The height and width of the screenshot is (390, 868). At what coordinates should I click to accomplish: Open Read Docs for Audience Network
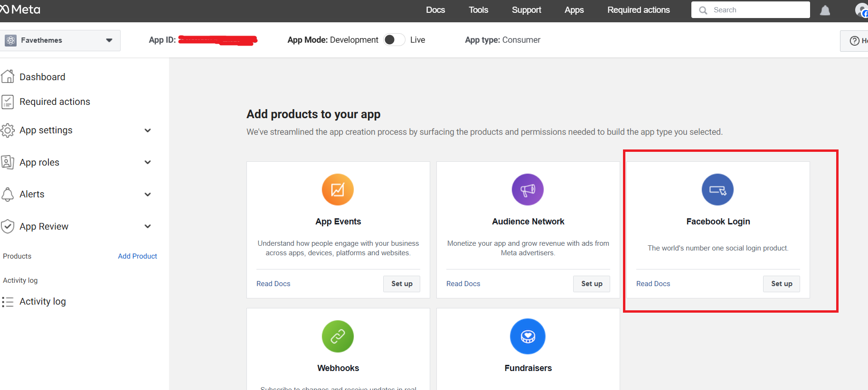463,284
